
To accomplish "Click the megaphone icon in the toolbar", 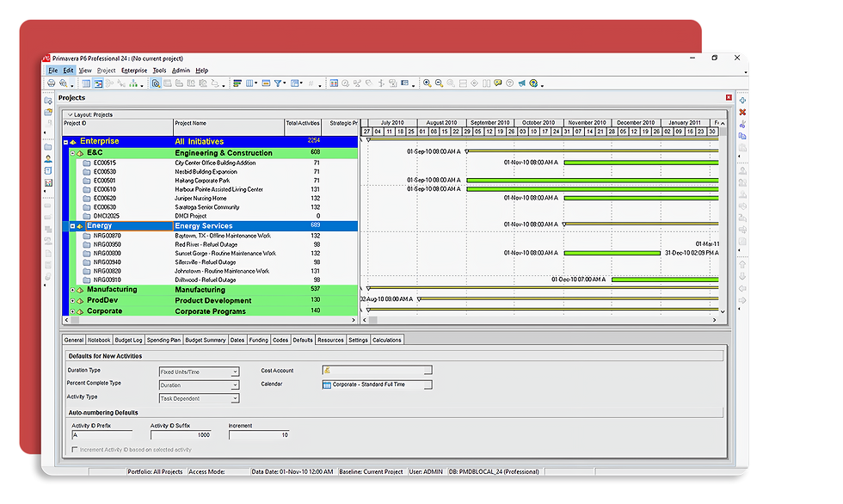I will 521,83.
